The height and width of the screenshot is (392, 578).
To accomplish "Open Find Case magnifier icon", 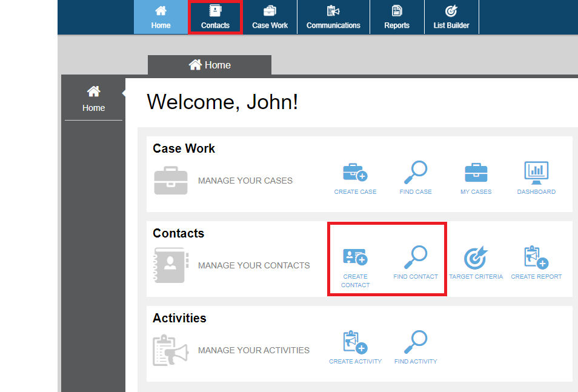I will tap(416, 173).
